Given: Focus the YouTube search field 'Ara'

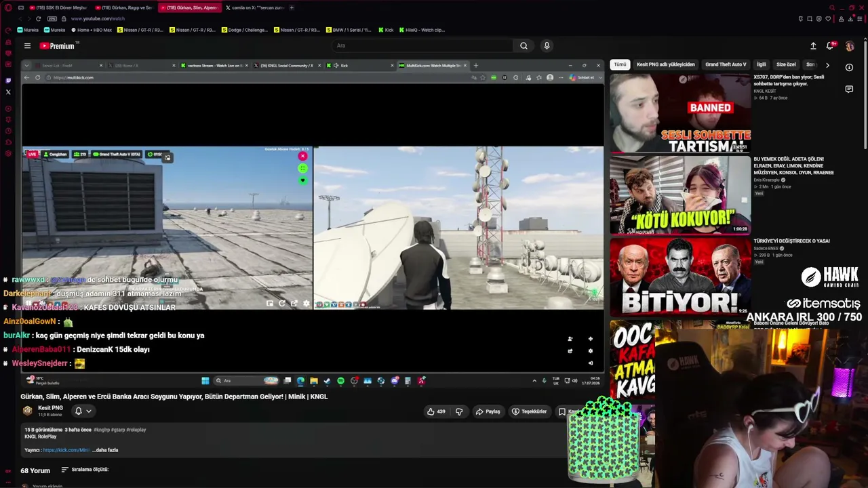Looking at the screenshot, I should (x=421, y=46).
